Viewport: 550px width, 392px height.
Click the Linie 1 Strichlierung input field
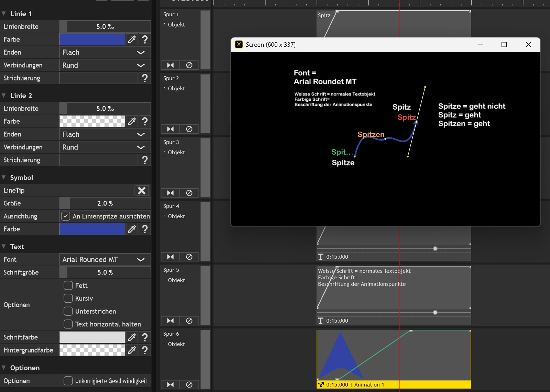coord(99,78)
